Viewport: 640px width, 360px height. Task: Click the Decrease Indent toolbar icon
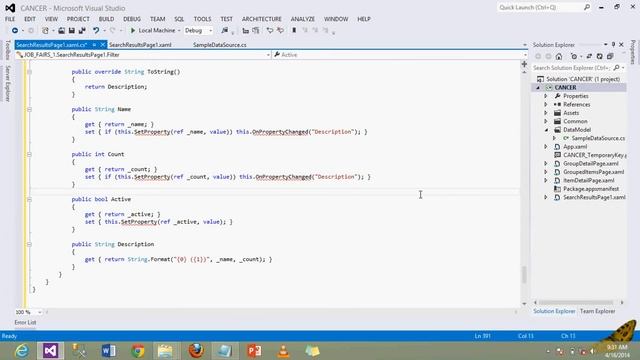pyautogui.click(x=245, y=31)
